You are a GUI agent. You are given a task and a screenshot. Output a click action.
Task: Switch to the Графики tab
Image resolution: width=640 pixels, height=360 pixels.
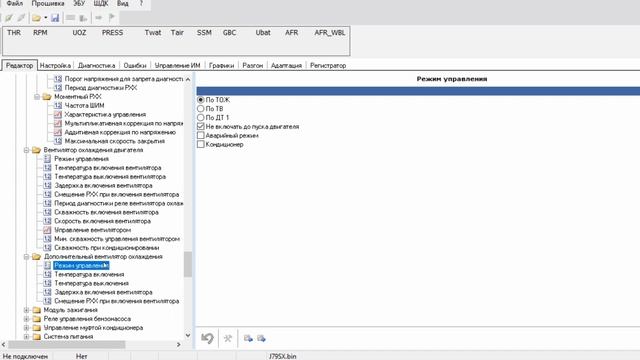221,65
